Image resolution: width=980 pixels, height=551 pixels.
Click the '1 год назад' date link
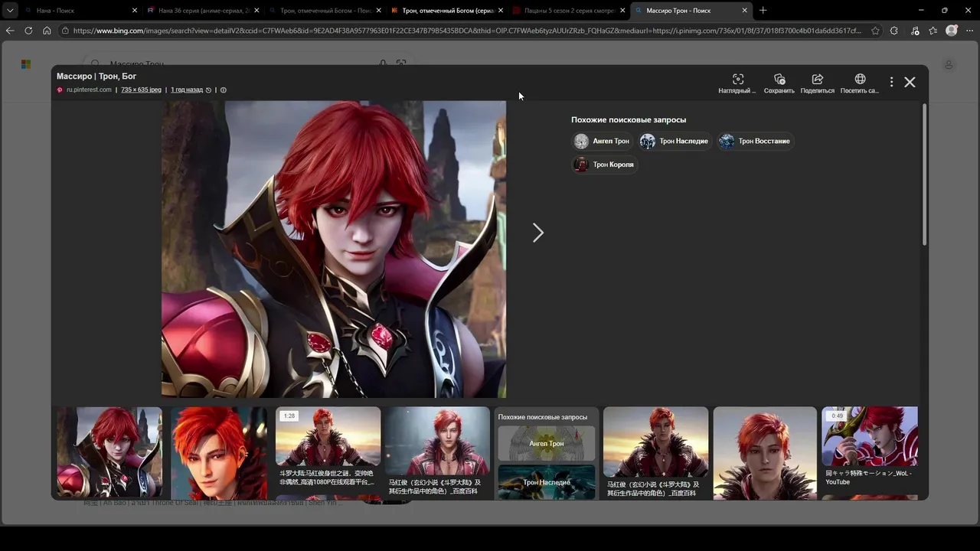[187, 90]
